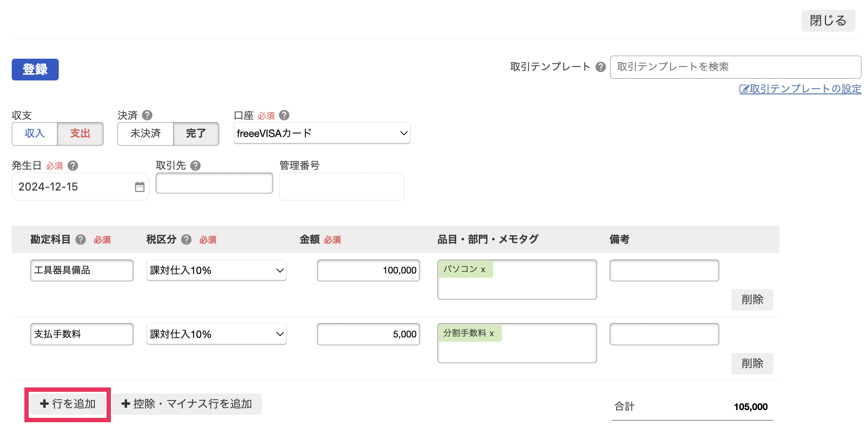Open help for 取引テンプレート
This screenshot has width=868, height=427.
[601, 67]
